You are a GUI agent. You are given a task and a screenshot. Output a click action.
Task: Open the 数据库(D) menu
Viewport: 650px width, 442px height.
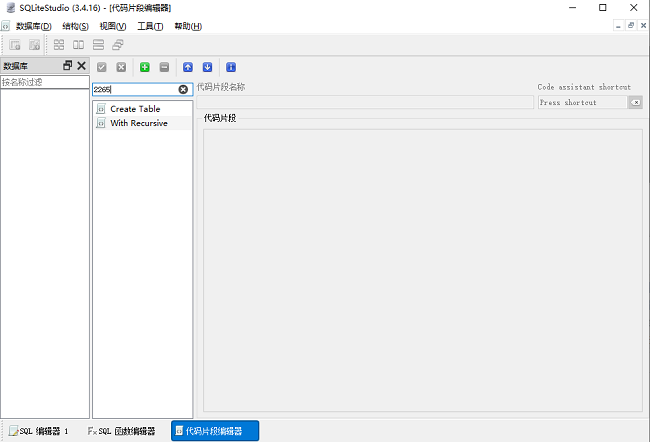[x=33, y=26]
